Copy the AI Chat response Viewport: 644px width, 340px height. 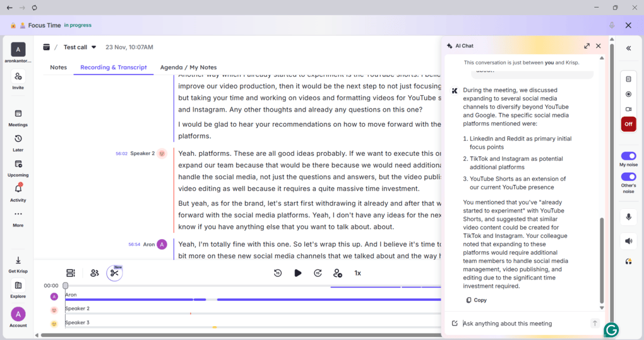pos(476,300)
